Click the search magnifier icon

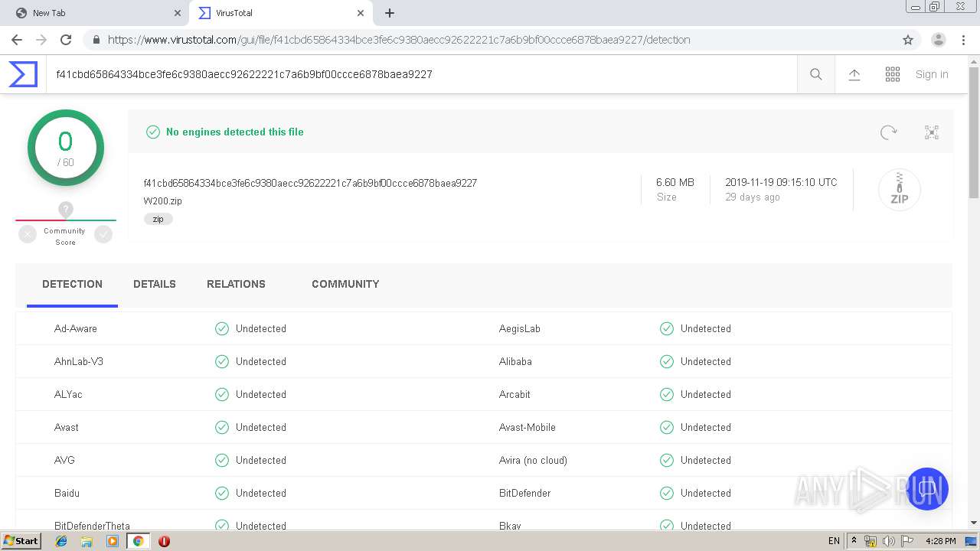coord(816,74)
